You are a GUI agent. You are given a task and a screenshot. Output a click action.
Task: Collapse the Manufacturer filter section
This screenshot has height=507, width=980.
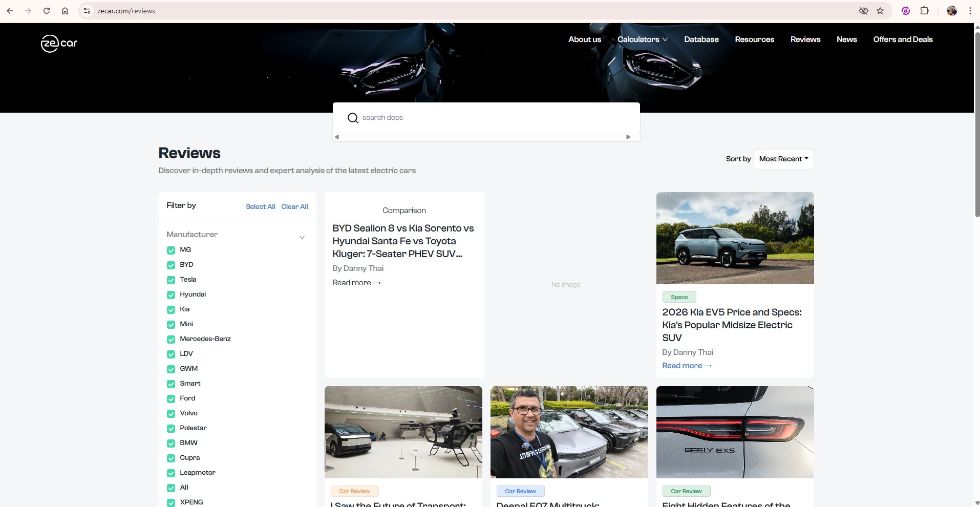tap(302, 238)
